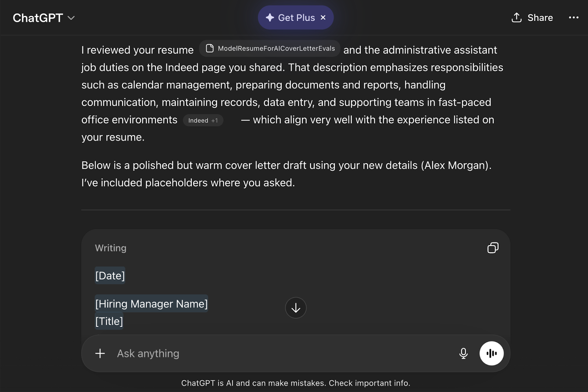Open the ellipsis options menu

click(x=573, y=17)
